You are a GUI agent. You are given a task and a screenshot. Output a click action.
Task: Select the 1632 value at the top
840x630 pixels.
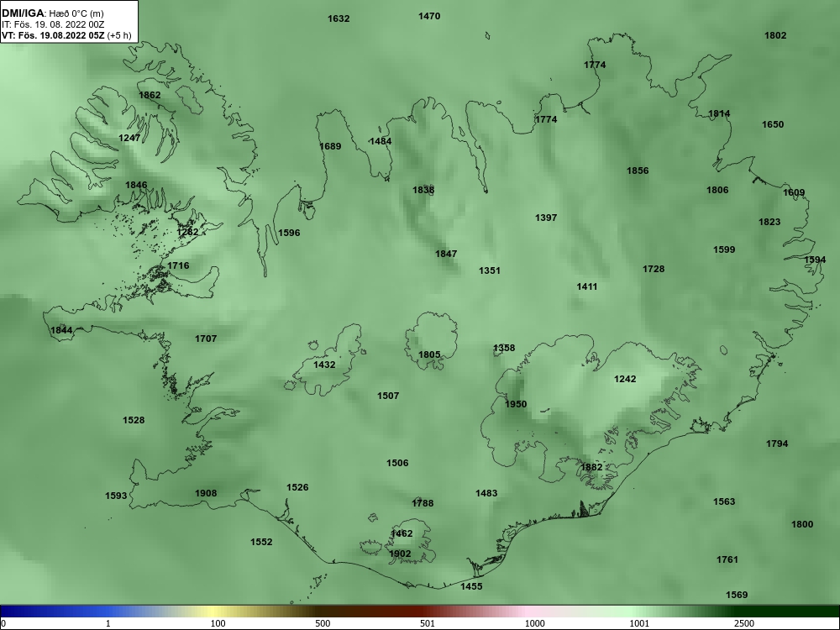tap(339, 18)
